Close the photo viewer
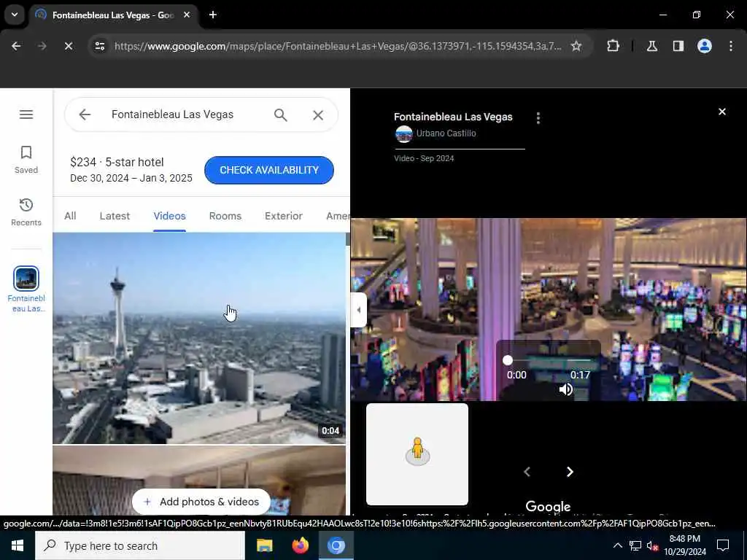 click(x=722, y=112)
